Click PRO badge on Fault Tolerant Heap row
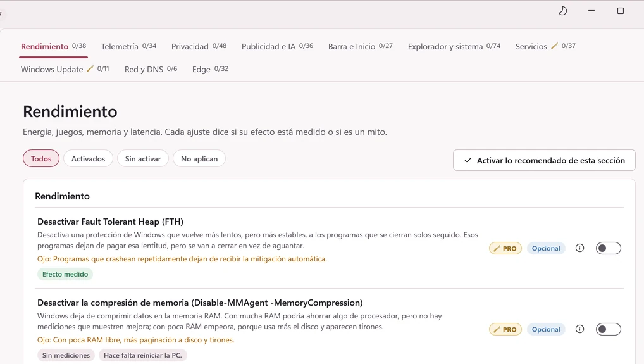Viewport: 644px width, 364px height. point(505,249)
